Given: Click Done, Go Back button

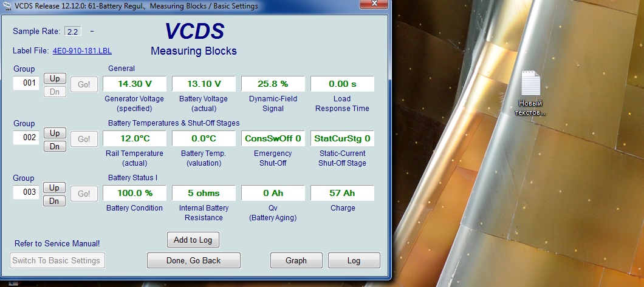Looking at the screenshot, I should (193, 260).
